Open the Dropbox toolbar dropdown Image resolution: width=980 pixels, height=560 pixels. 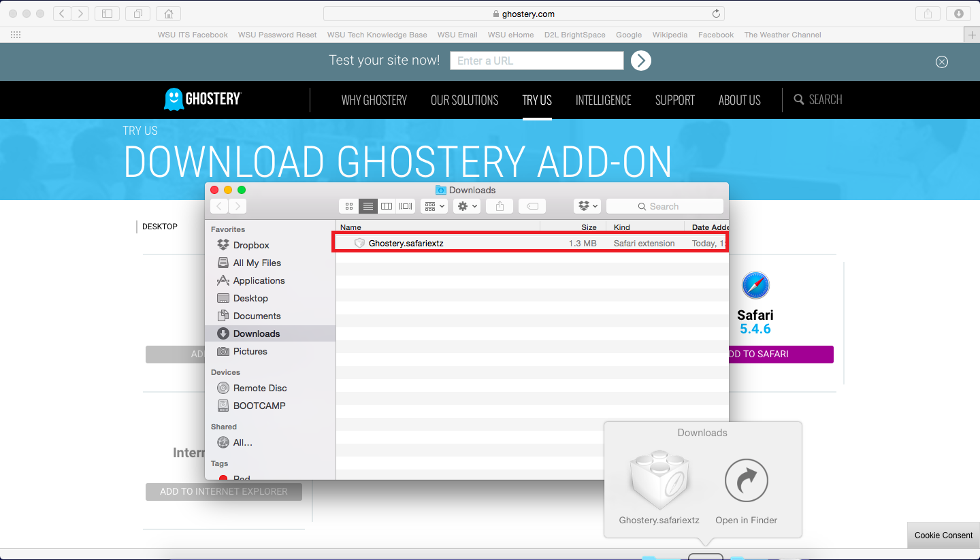click(587, 206)
